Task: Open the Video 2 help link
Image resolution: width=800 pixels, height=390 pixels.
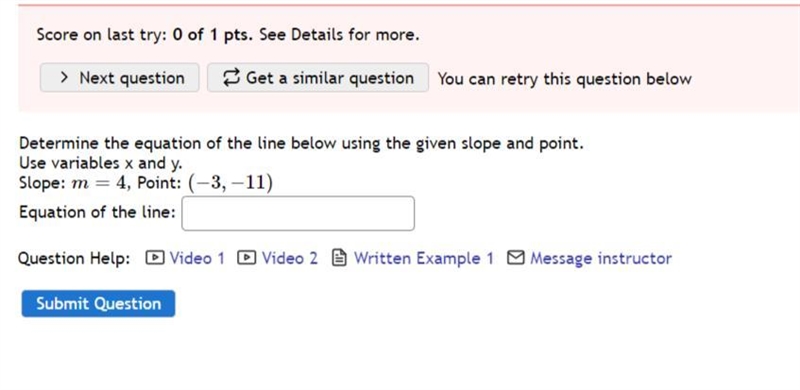Action: point(290,258)
